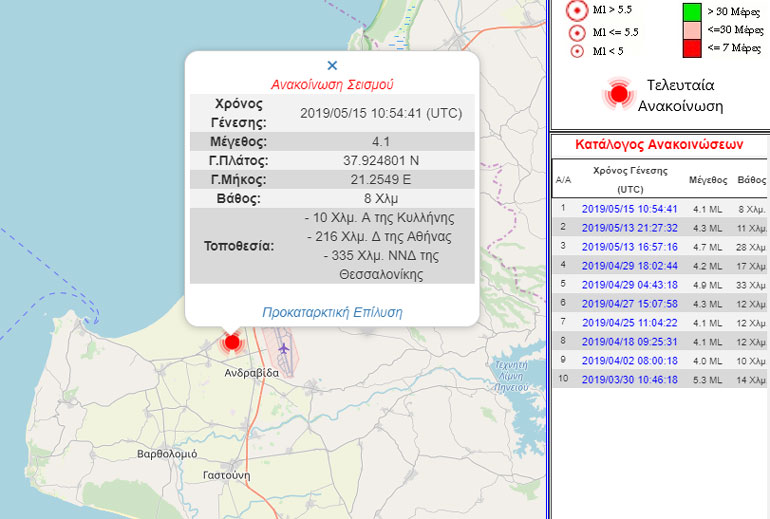This screenshot has width=770, height=519.
Task: Click the Βαρθολομιό town label on map
Action: (x=167, y=453)
